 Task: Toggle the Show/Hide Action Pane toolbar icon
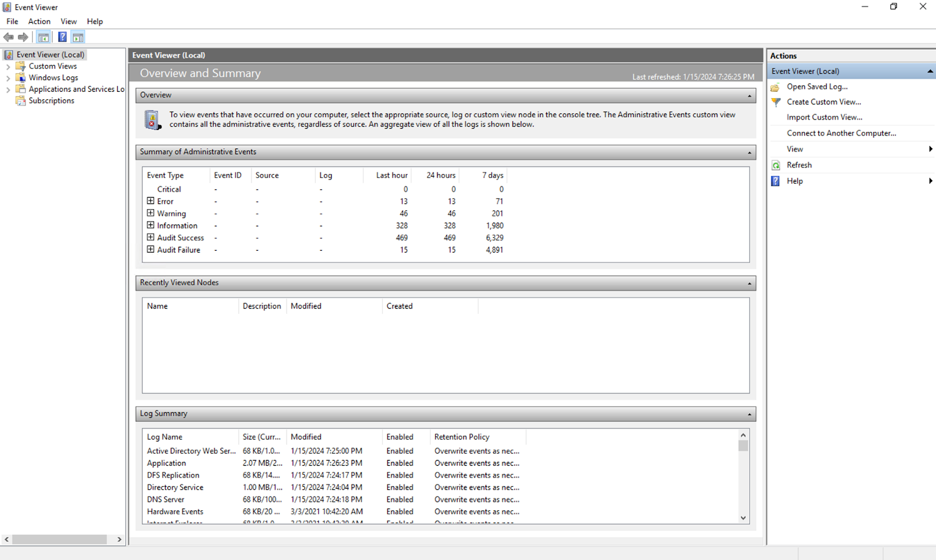pyautogui.click(x=78, y=37)
